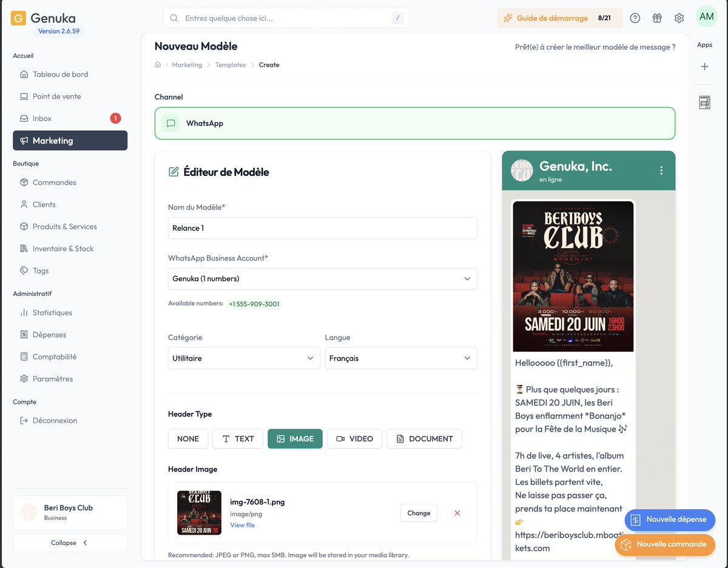Open the Clients page
Image resolution: width=728 pixels, height=568 pixels.
pyautogui.click(x=70, y=204)
